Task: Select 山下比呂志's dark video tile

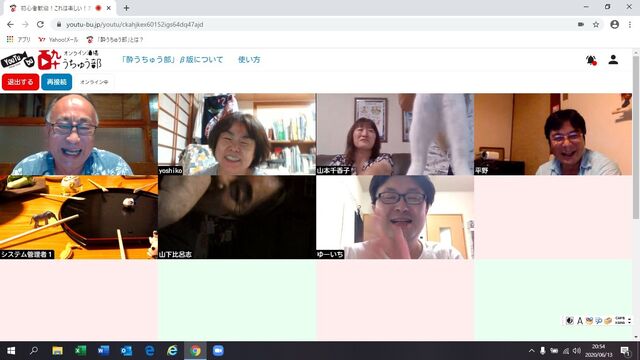Action: (237, 217)
